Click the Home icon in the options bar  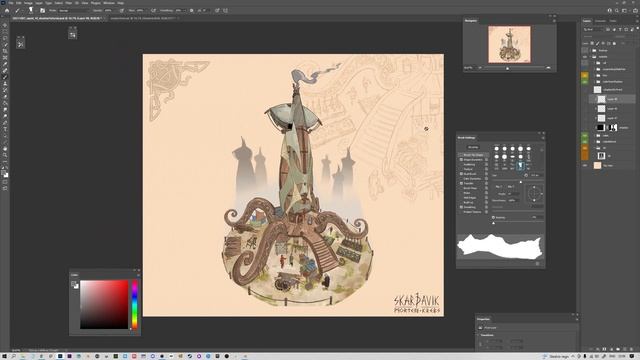7,11
